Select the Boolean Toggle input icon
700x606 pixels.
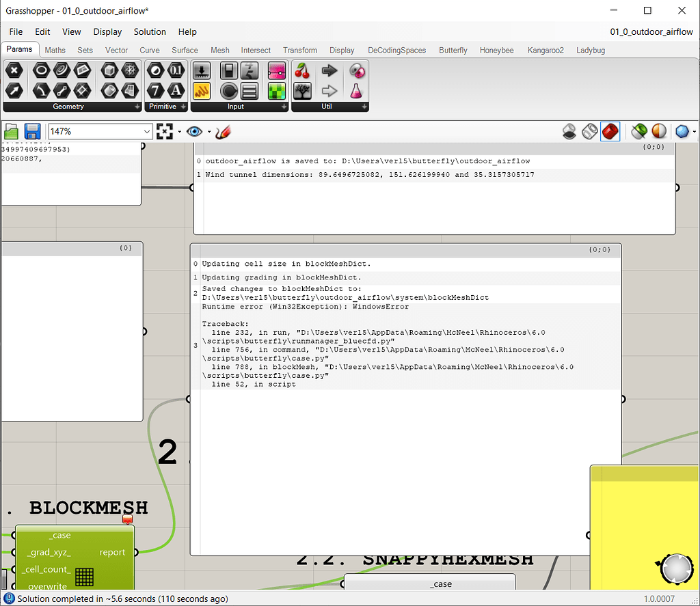[229, 70]
